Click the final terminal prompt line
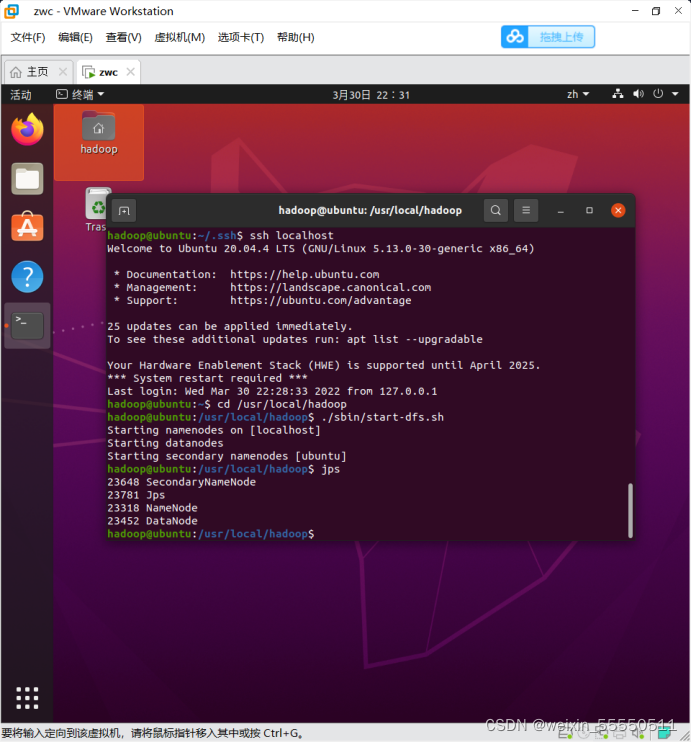Image resolution: width=692 pixels, height=742 pixels. [211, 534]
